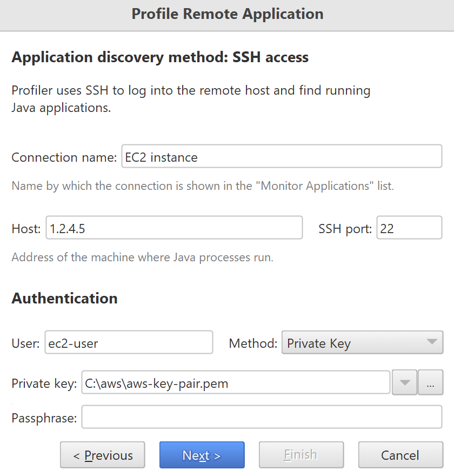Click the Private key path field
The height and width of the screenshot is (476, 454).
tap(236, 382)
